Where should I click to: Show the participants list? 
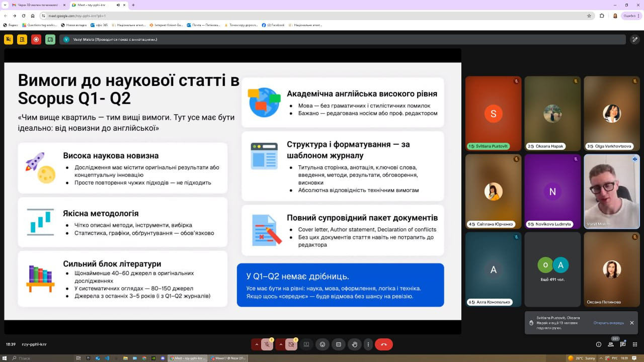[x=611, y=344]
